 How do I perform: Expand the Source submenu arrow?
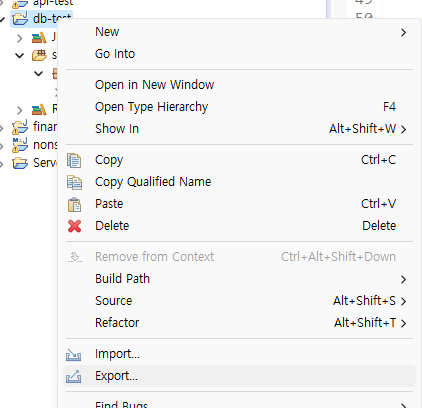(403, 301)
